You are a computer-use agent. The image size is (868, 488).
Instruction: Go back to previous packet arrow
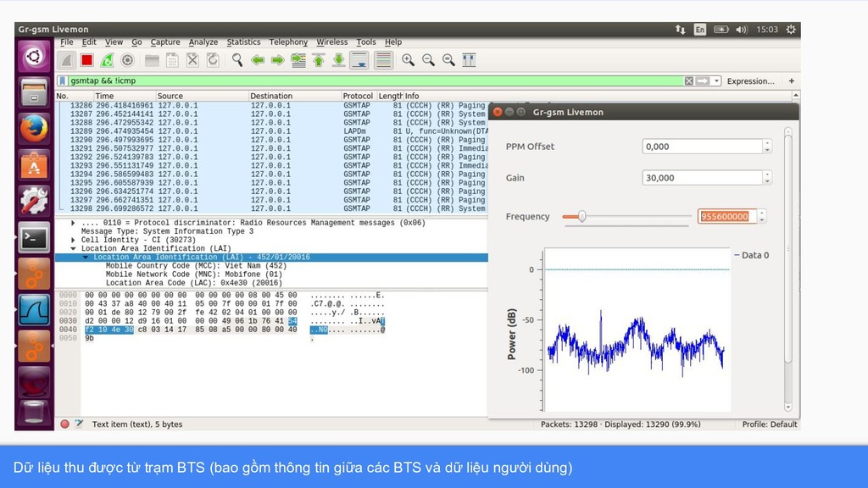coord(258,60)
